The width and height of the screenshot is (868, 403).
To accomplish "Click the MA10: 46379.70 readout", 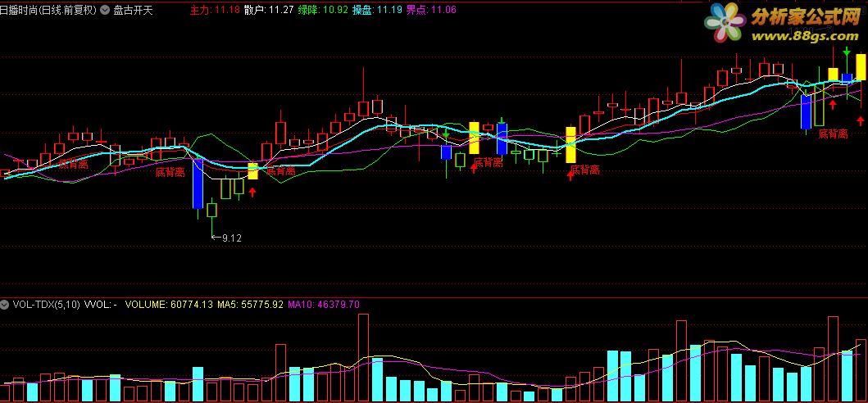I will (324, 304).
